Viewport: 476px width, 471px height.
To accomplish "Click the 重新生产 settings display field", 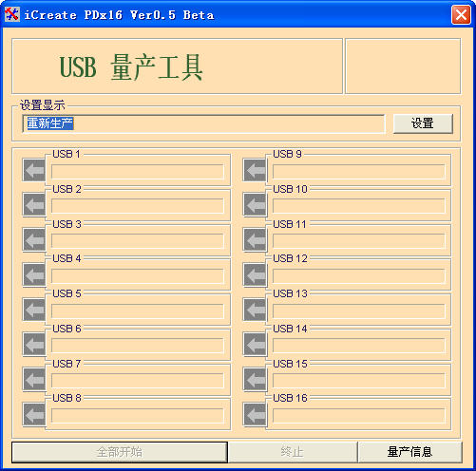I will (x=203, y=123).
